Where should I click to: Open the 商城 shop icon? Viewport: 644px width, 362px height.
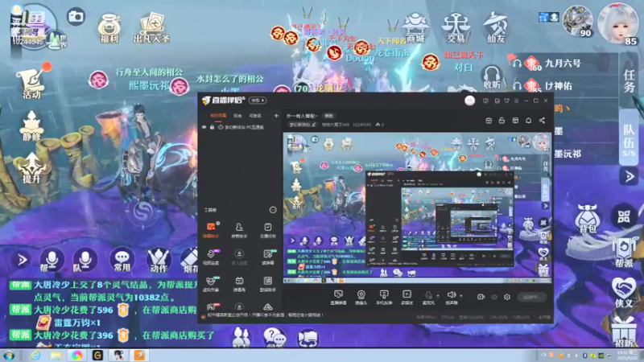click(x=415, y=27)
